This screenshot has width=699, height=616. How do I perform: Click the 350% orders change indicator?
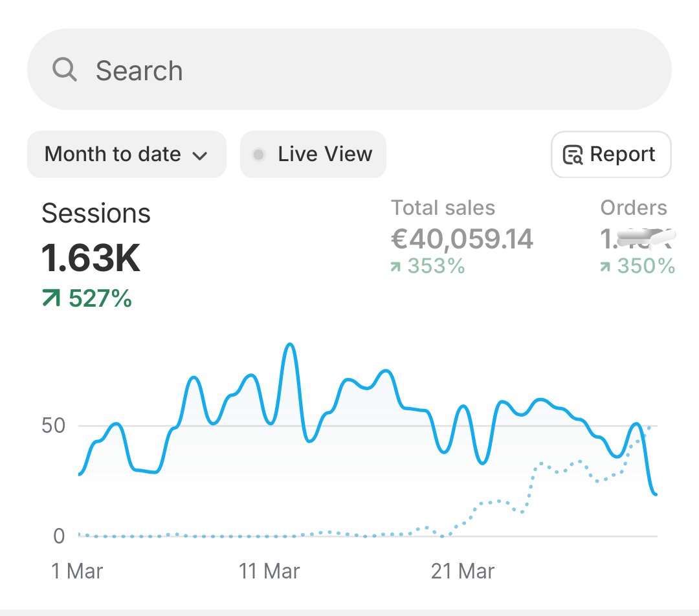tap(638, 266)
